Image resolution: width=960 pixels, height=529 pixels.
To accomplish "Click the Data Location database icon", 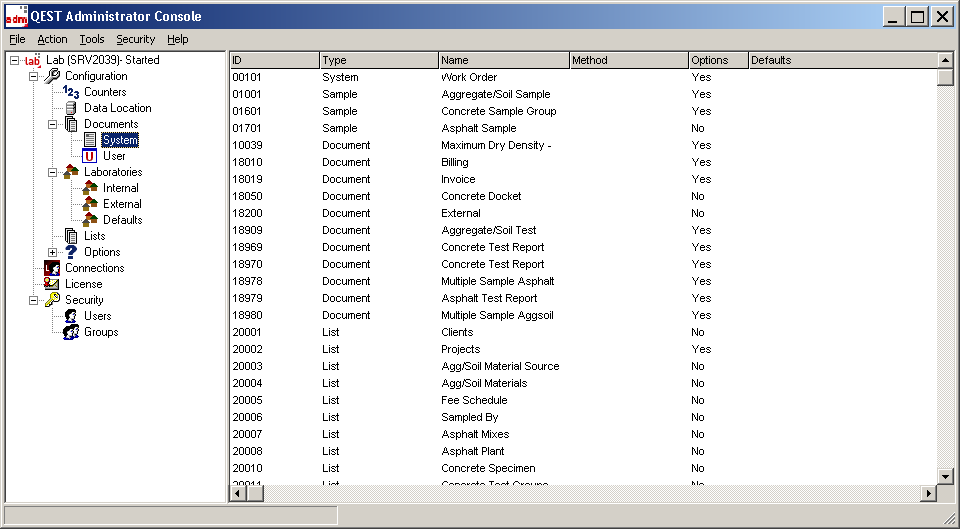I will coord(71,108).
